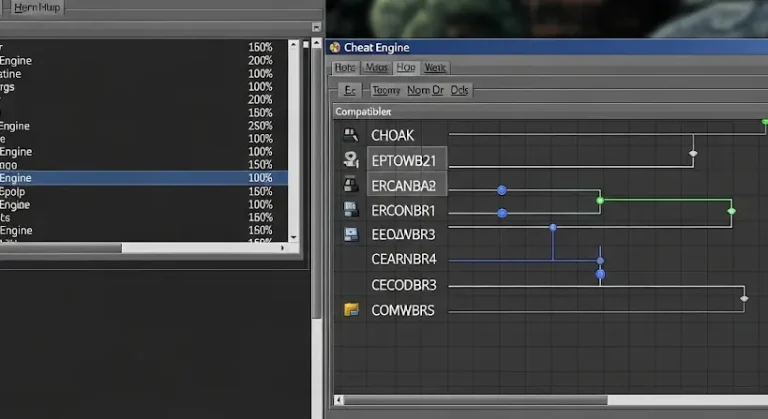The width and height of the screenshot is (768, 419).
Task: Click the Toomy toolbar item
Action: [386, 90]
